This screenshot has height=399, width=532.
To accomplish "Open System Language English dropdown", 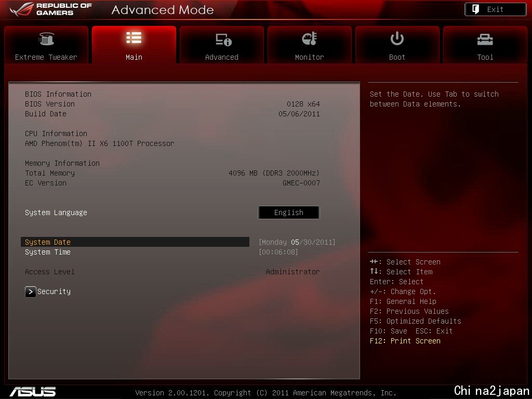I will (289, 212).
